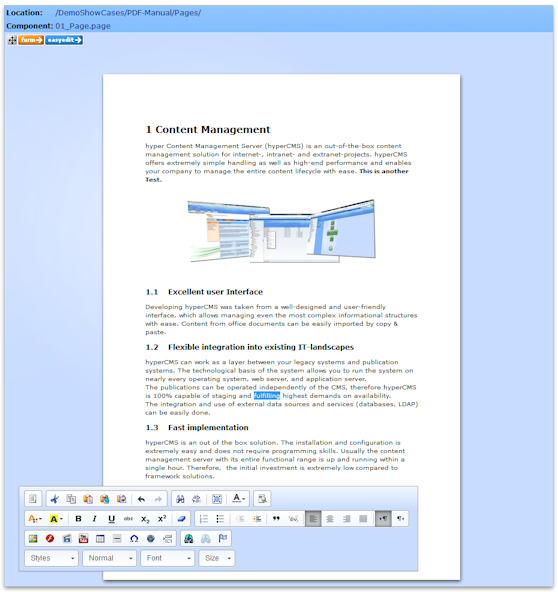Click the Redo arrow
This screenshot has width=558, height=592.
158,499
